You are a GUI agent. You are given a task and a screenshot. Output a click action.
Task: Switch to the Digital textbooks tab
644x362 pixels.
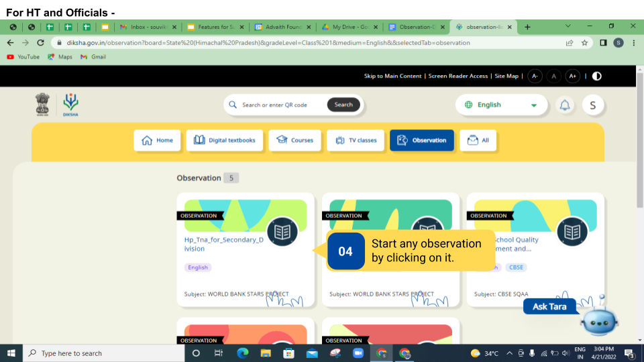pos(225,141)
